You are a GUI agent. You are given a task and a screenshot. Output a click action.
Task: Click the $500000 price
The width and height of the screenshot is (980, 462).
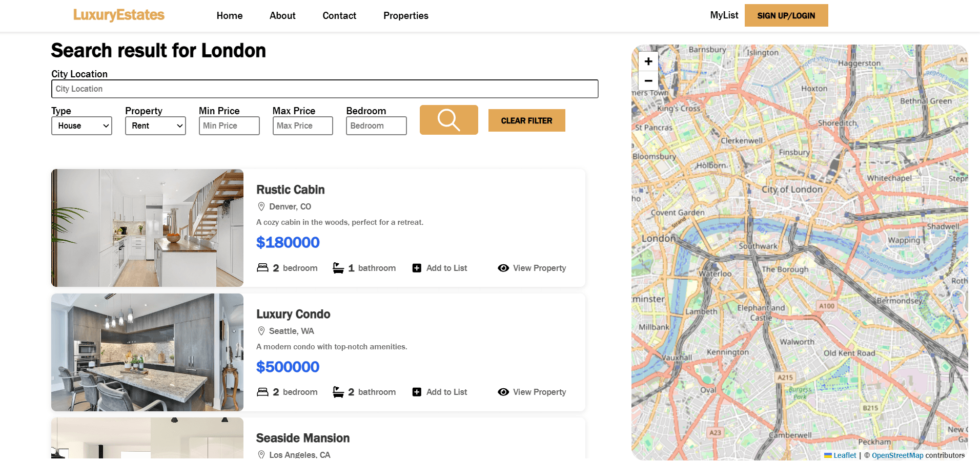(288, 367)
